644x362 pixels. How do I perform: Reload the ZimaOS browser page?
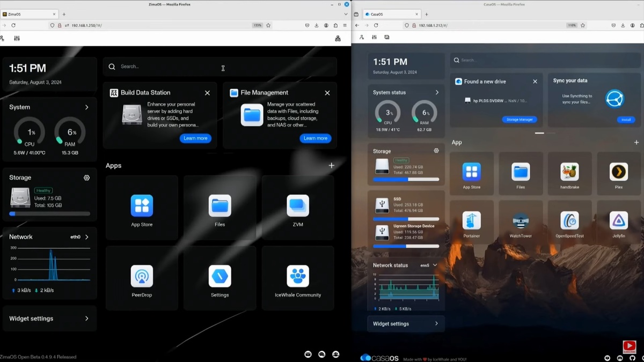click(13, 25)
